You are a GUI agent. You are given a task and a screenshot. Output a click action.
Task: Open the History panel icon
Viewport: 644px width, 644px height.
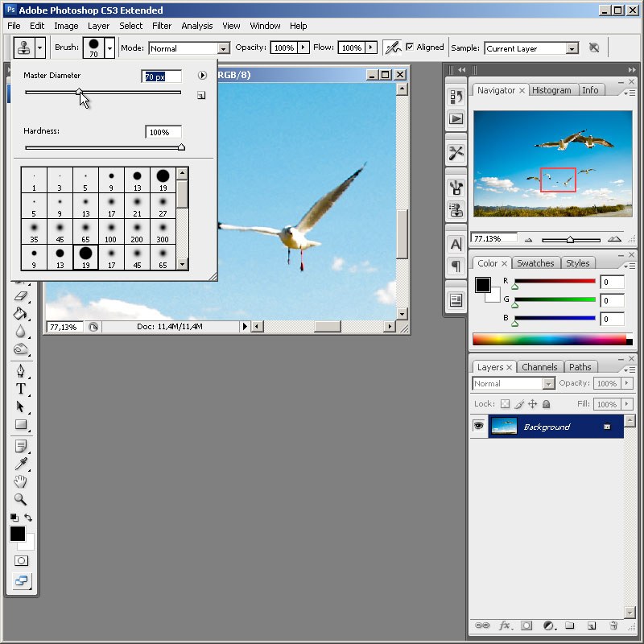tap(456, 97)
